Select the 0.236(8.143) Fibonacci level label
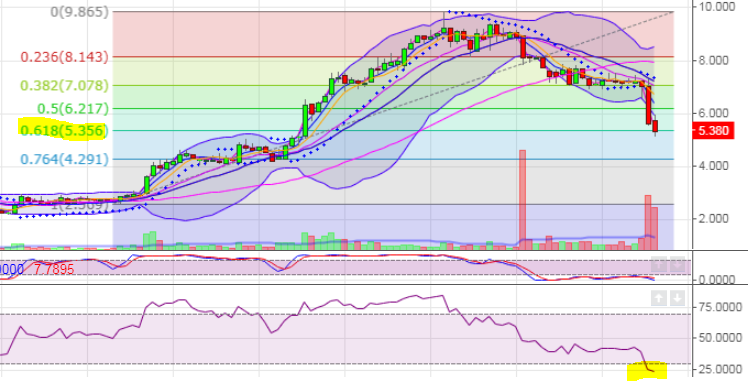 tap(64, 57)
